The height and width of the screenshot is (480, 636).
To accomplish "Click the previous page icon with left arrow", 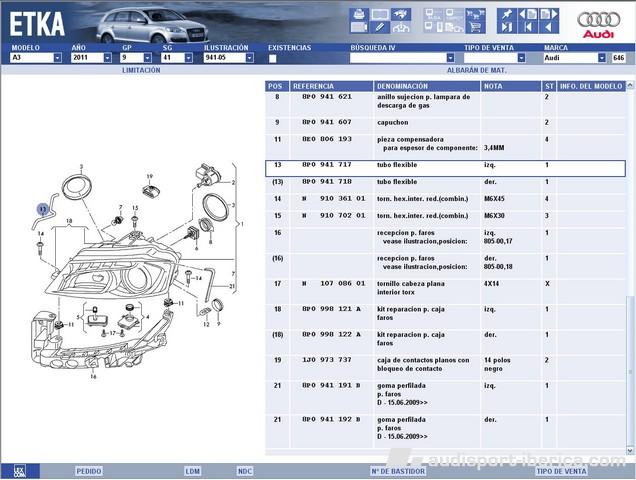I will (x=528, y=15).
